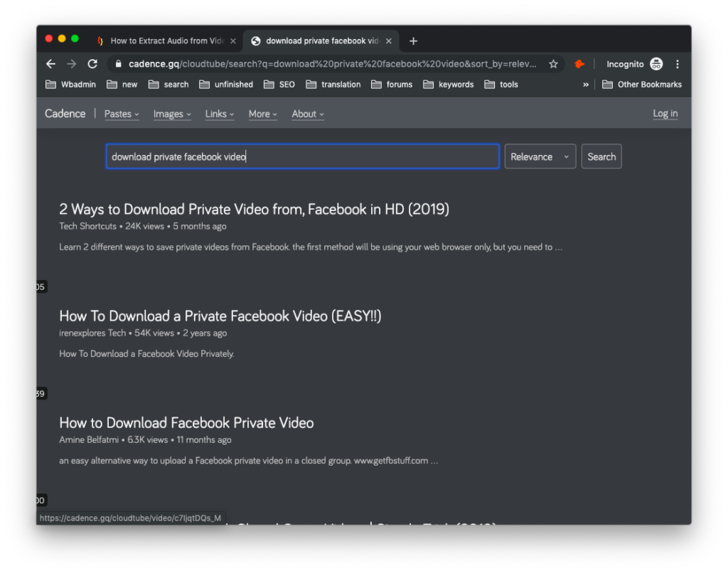Click the Search button

[x=601, y=156]
